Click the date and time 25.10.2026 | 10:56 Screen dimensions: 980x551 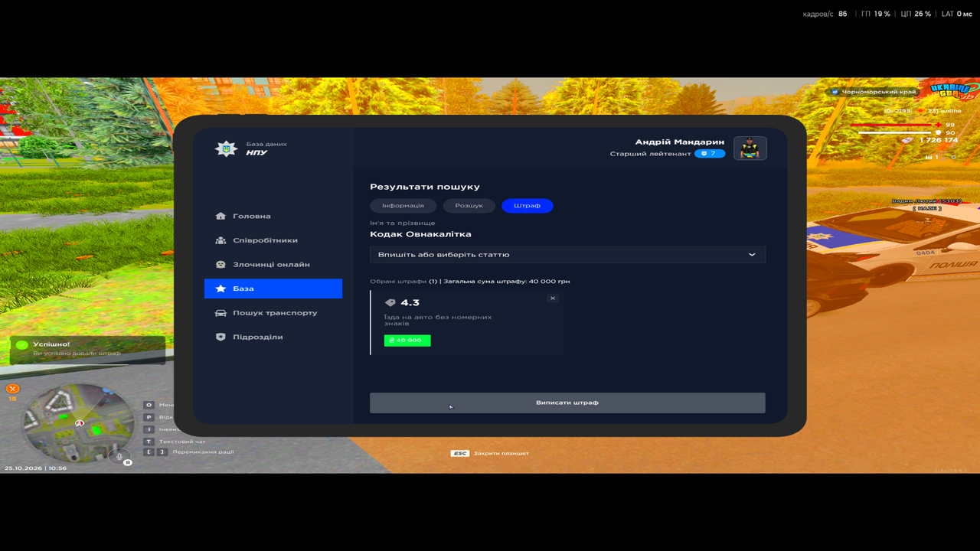tap(35, 468)
